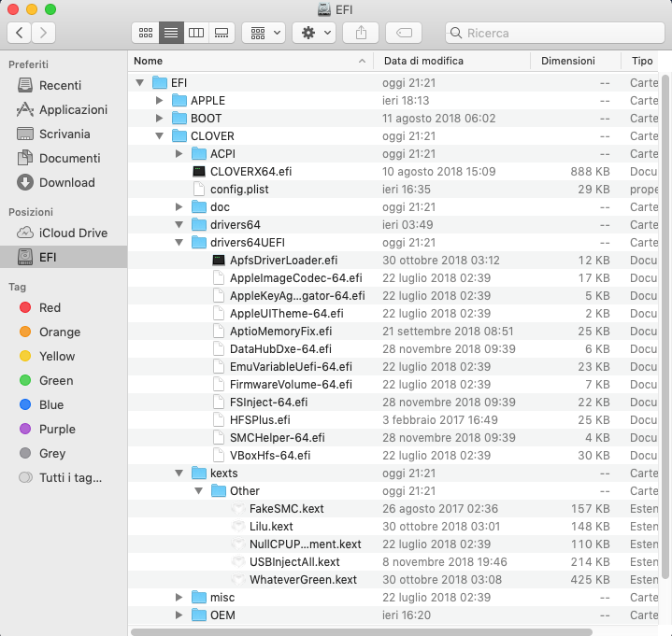Expand the BOOT folder

[x=160, y=119]
